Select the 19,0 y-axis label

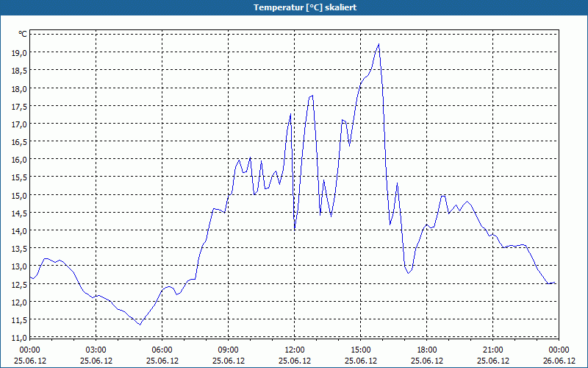20,53
